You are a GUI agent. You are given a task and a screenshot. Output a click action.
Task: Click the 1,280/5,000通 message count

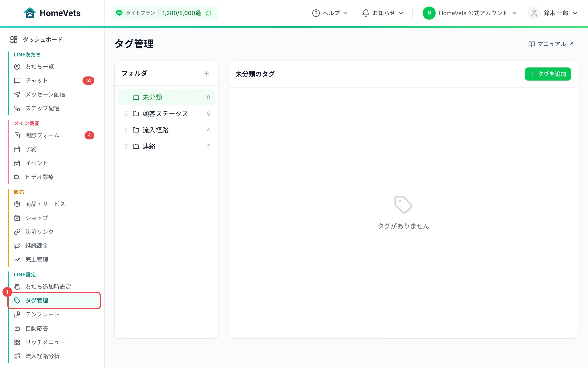coord(182,13)
